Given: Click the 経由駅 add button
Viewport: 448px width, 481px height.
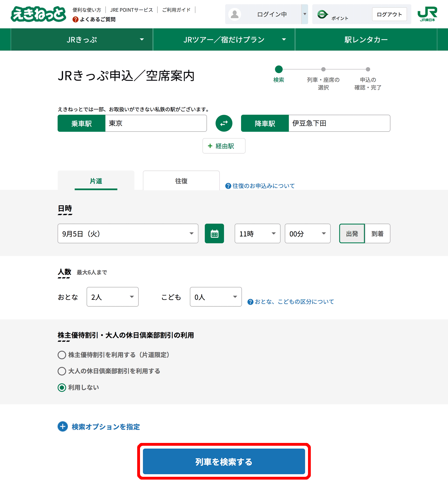Looking at the screenshot, I should 224,146.
